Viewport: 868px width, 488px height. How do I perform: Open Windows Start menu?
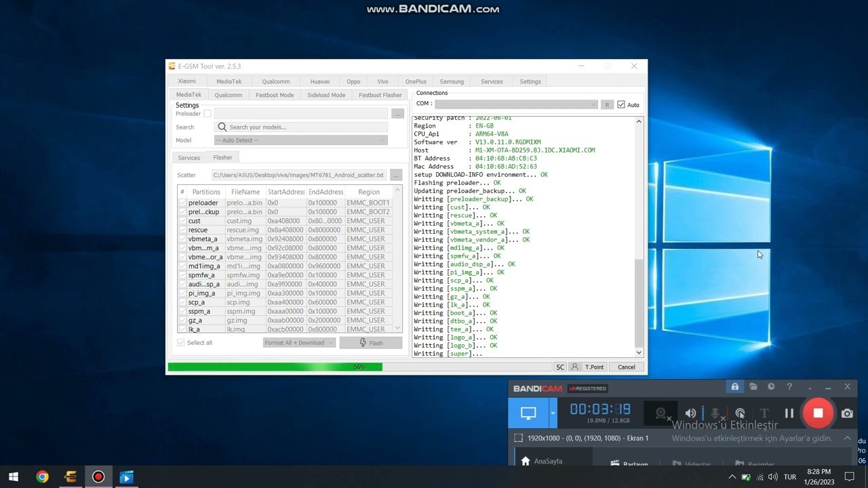click(14, 476)
